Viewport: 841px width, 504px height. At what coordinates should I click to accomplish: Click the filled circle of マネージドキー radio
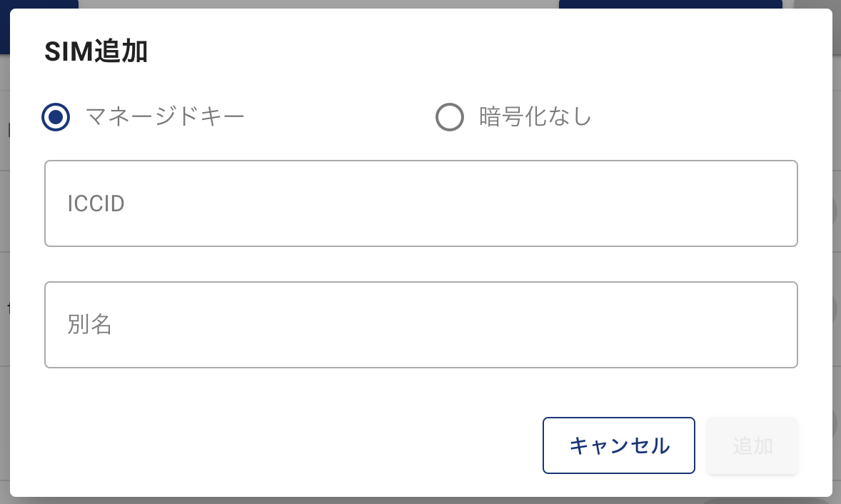tap(56, 117)
